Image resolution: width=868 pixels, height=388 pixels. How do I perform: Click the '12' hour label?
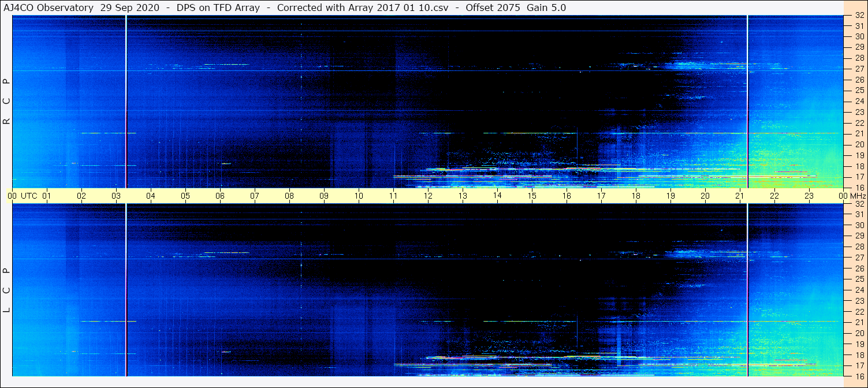pyautogui.click(x=428, y=196)
